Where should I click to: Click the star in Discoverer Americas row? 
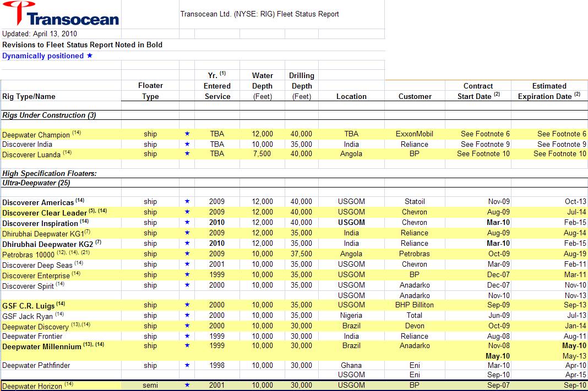(187, 201)
